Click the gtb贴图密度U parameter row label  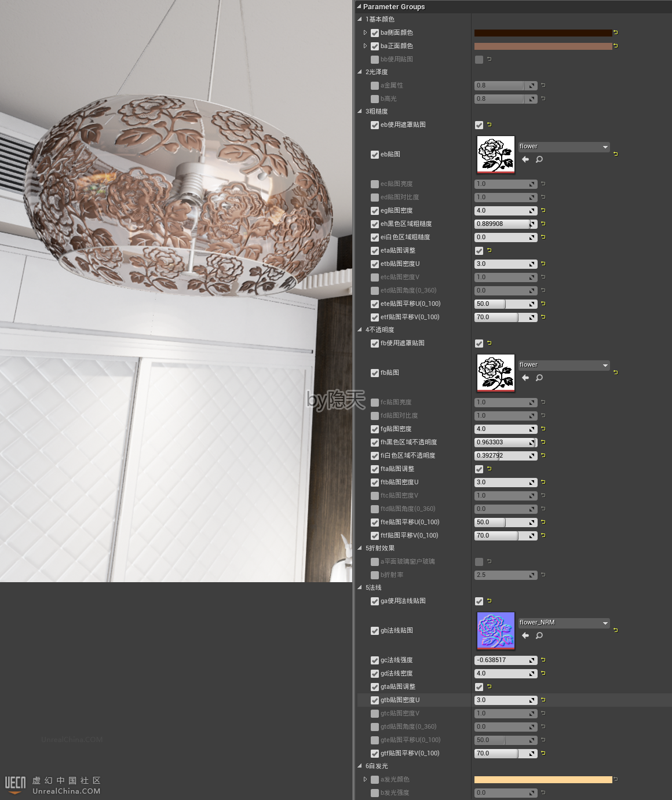pos(400,700)
